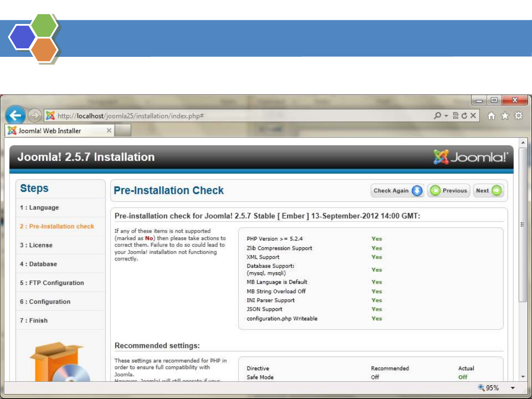Click the 'JSON Support' text
Viewport: 532px width, 399px height.
pos(264,309)
